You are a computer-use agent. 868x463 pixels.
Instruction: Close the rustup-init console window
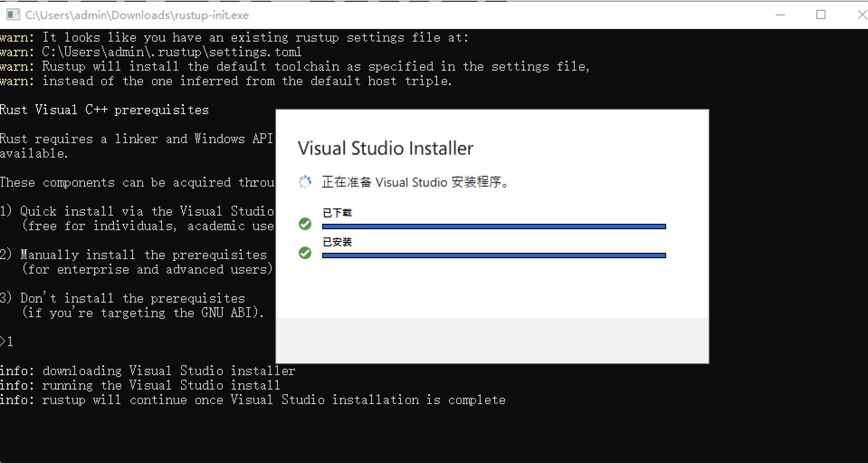coord(861,15)
